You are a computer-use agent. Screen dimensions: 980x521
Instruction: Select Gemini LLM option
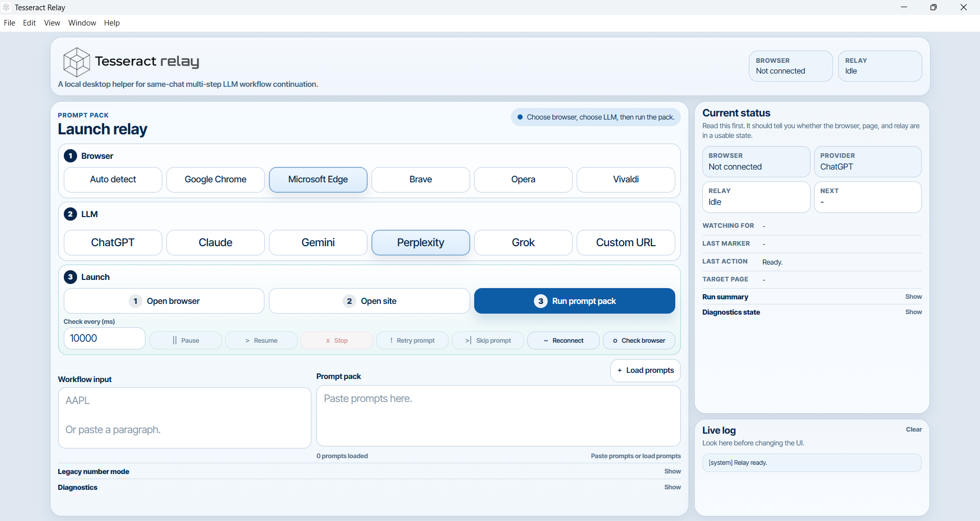click(318, 243)
